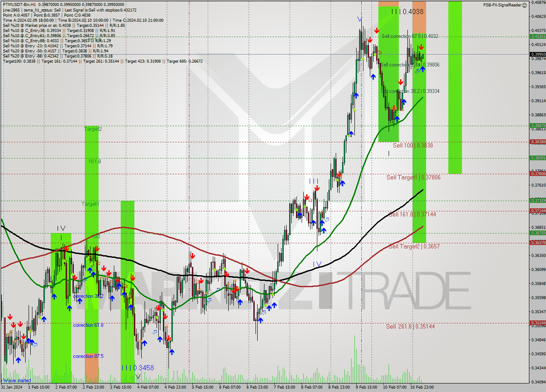This screenshot has width=546, height=392.
Task: Click the 3 Feb 15:00 time label
Action: click(121, 387)
